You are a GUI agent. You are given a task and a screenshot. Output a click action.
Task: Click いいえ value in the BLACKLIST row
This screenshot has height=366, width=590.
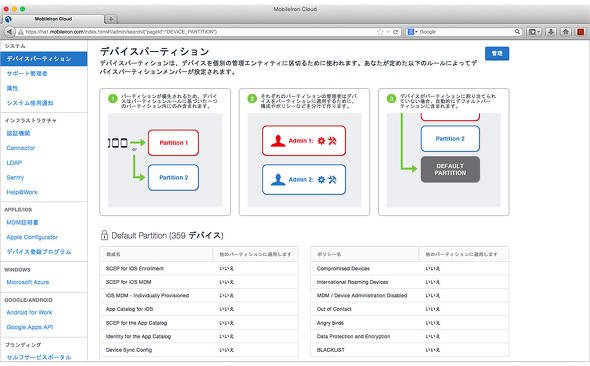(x=432, y=350)
